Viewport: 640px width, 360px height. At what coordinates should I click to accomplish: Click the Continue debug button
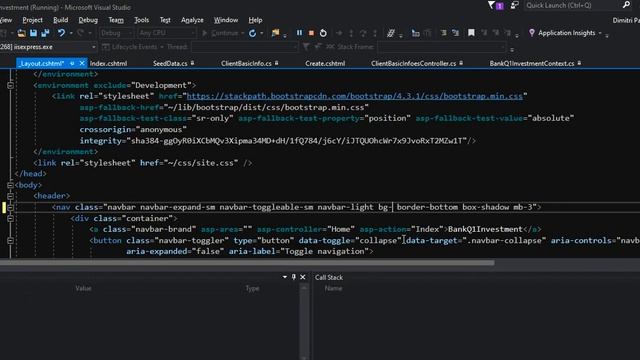tap(220, 33)
